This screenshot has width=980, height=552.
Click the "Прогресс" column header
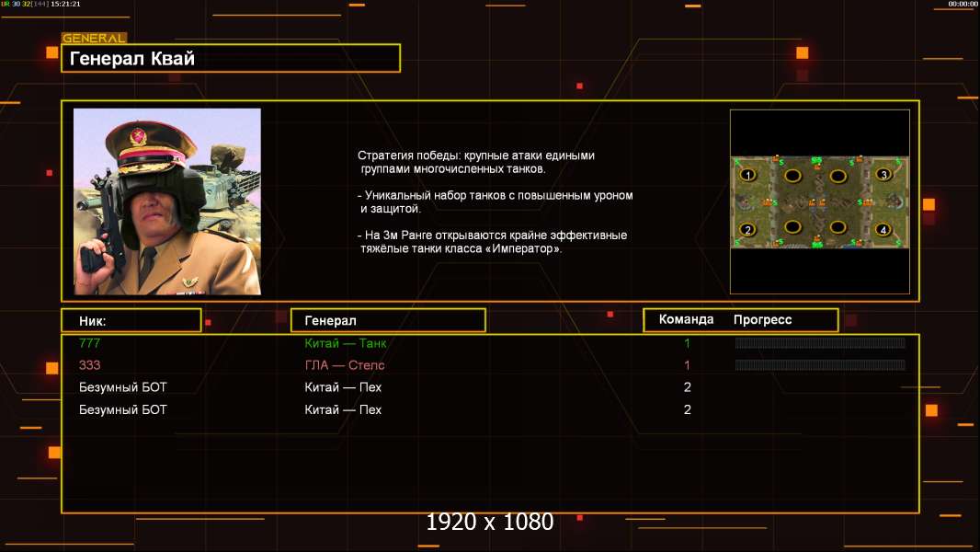point(762,319)
